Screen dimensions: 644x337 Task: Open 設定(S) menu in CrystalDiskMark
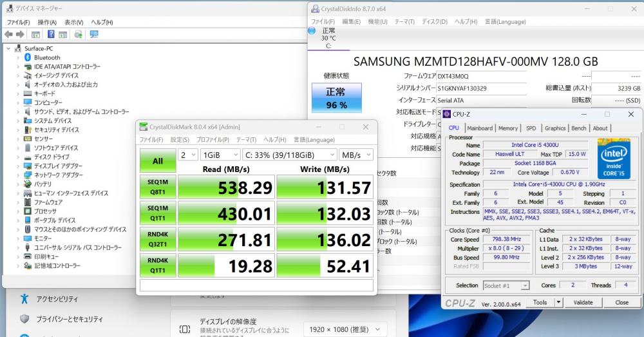click(180, 140)
